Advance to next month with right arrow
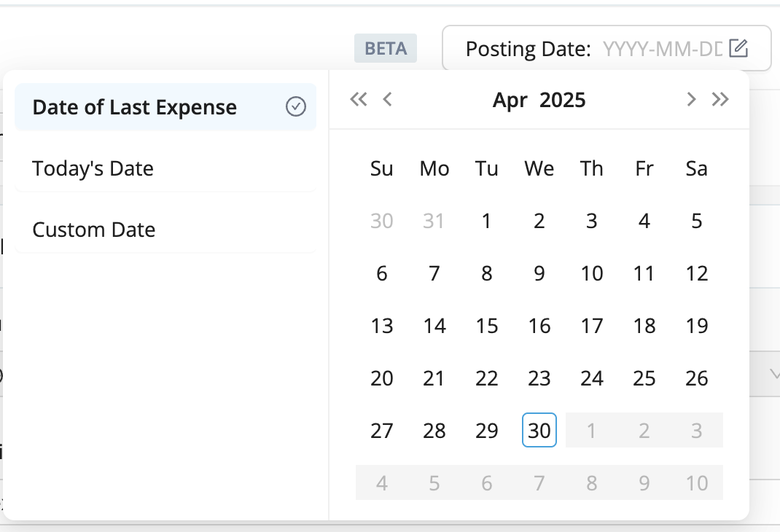Image resolution: width=780 pixels, height=532 pixels. tap(691, 100)
